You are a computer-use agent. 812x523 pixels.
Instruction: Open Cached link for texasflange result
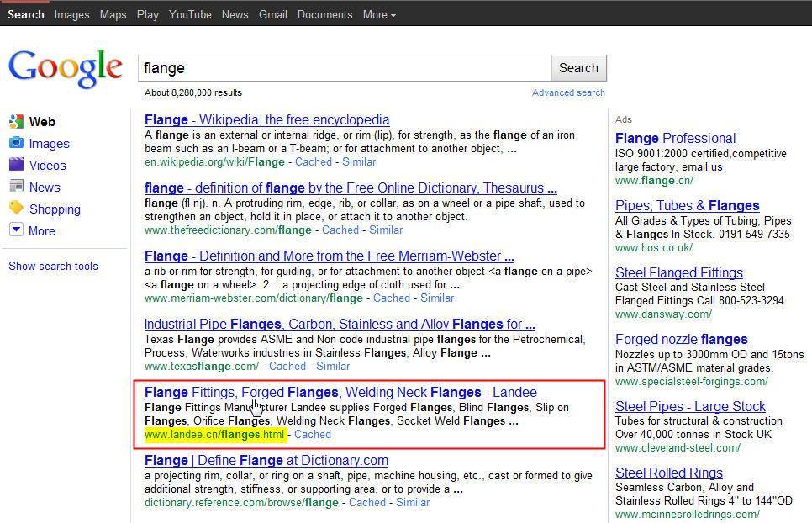[287, 366]
